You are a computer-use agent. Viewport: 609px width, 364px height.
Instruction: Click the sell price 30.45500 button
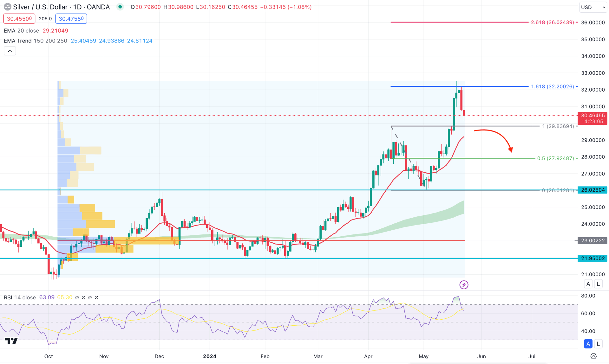tap(19, 19)
